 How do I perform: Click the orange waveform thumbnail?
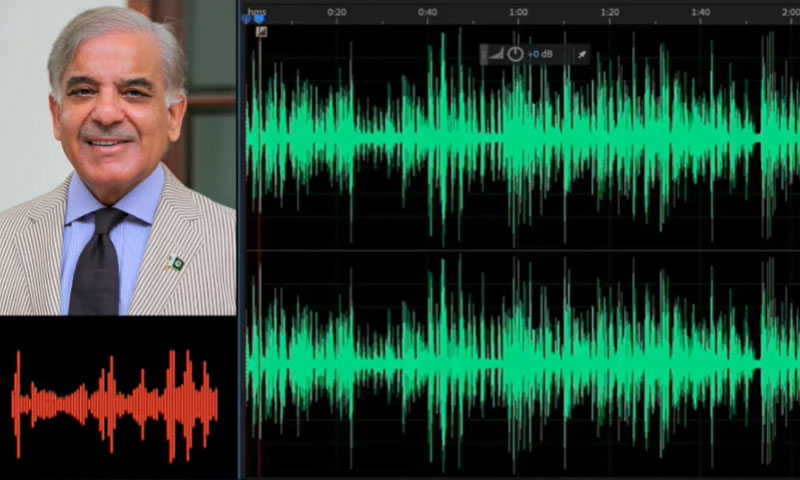point(115,402)
